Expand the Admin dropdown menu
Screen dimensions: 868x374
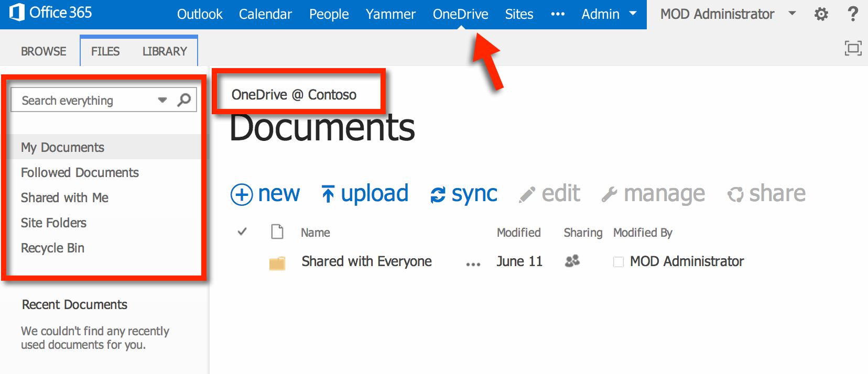[609, 14]
